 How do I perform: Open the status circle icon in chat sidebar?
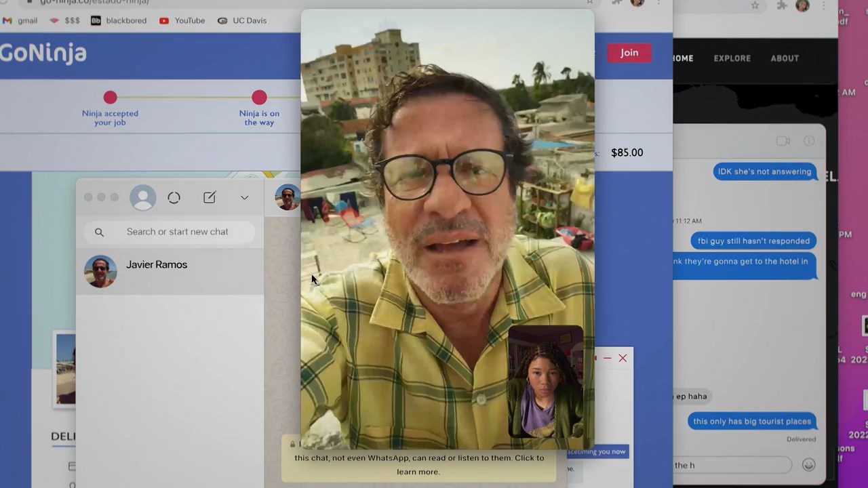(x=174, y=197)
